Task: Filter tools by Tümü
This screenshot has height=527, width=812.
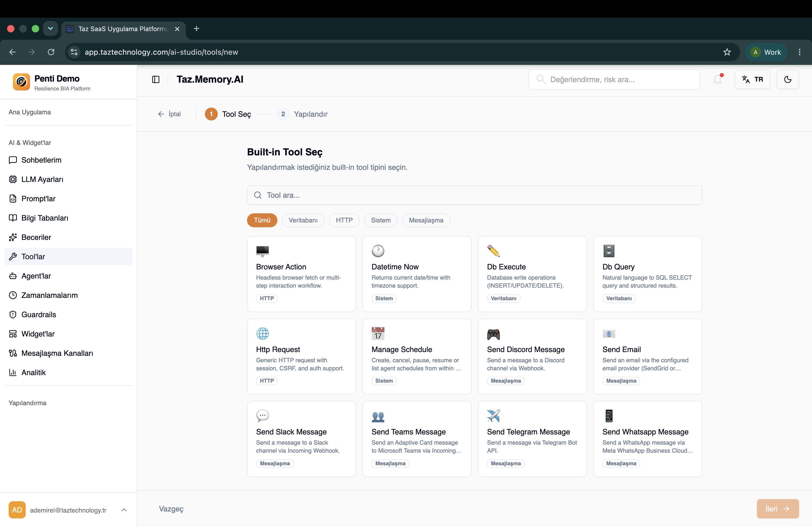Action: tap(262, 220)
